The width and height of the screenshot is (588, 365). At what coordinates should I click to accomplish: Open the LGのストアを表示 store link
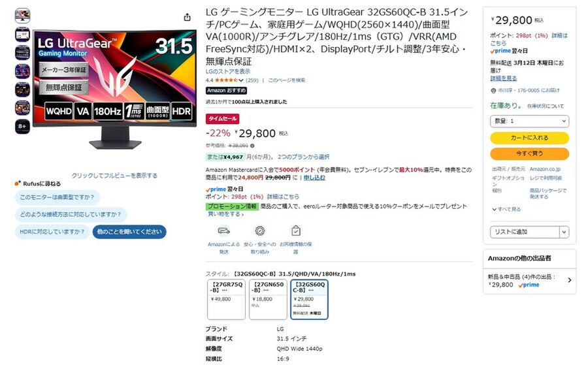(227, 71)
